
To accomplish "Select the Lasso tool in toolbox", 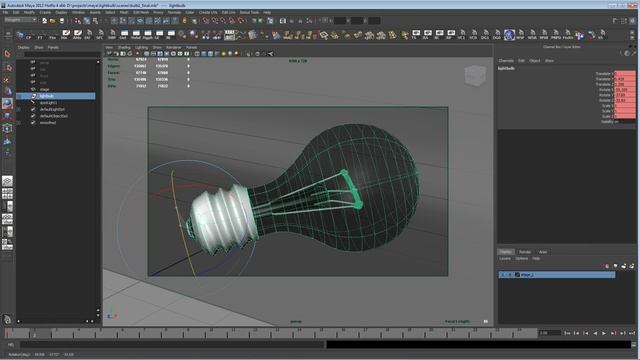I will [7, 67].
